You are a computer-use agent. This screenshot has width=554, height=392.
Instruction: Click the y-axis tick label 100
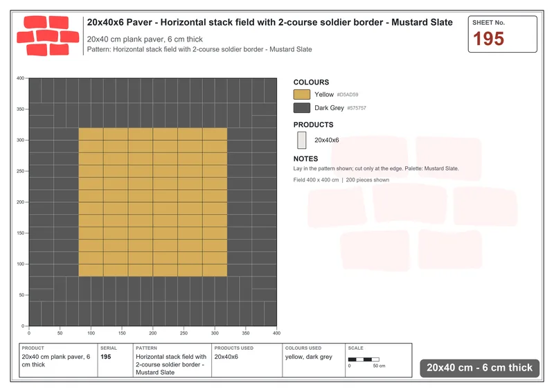pyautogui.click(x=21, y=264)
